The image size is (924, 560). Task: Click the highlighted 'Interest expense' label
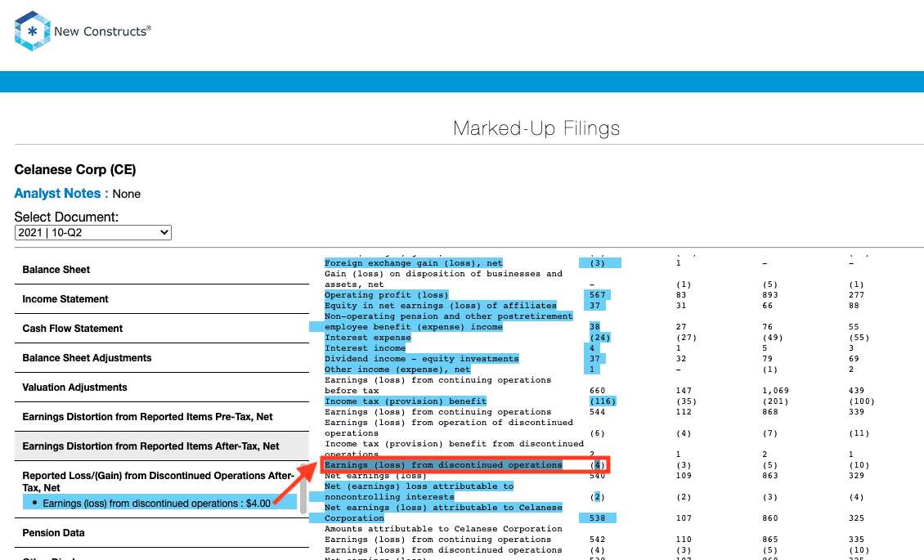coord(368,338)
